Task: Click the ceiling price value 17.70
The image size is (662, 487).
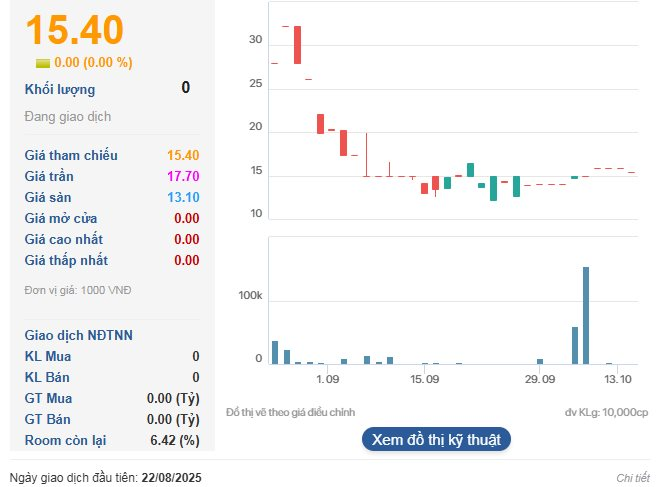Action: (183, 176)
